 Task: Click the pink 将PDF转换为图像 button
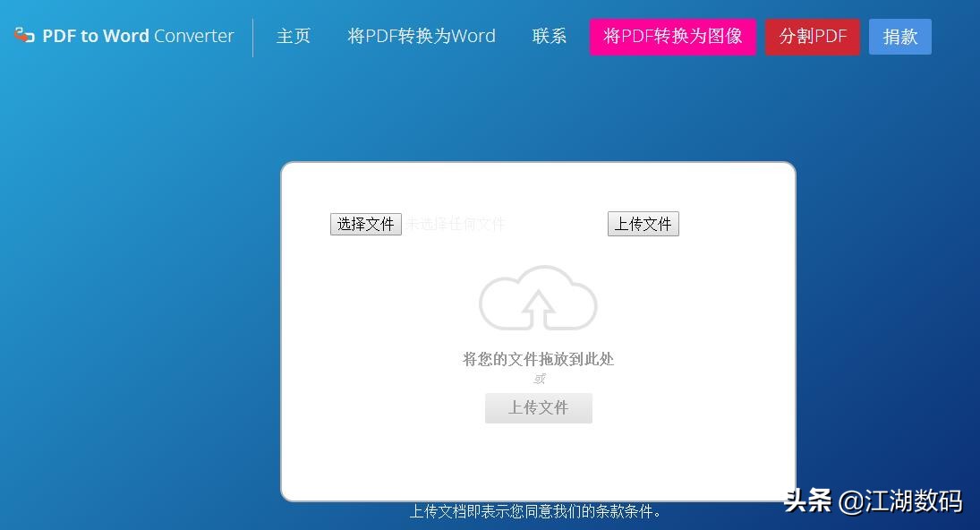pos(673,37)
